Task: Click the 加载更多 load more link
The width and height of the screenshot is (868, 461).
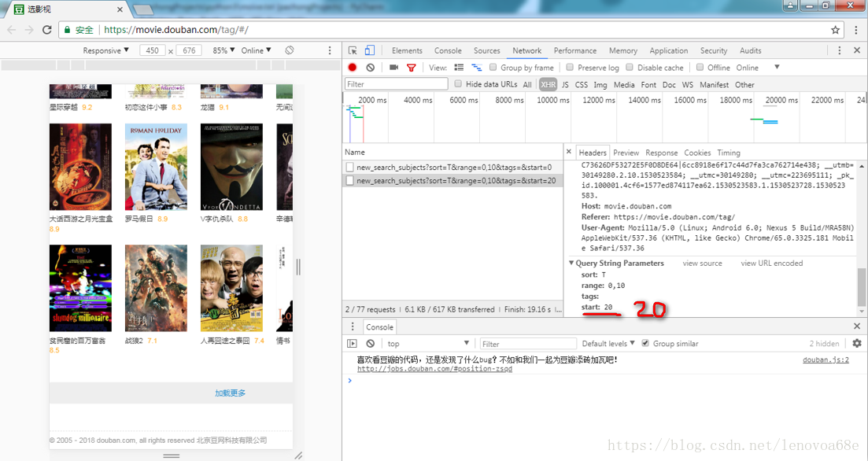Action: click(x=231, y=393)
